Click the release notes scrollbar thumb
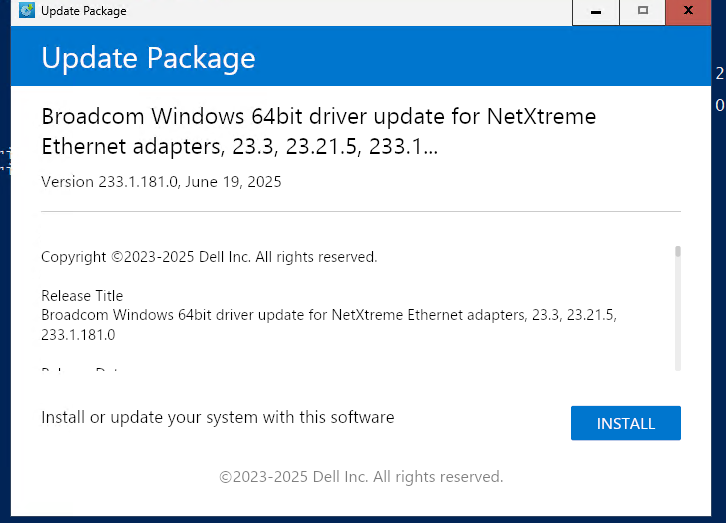Viewport: 726px width, 523px height. 677,251
